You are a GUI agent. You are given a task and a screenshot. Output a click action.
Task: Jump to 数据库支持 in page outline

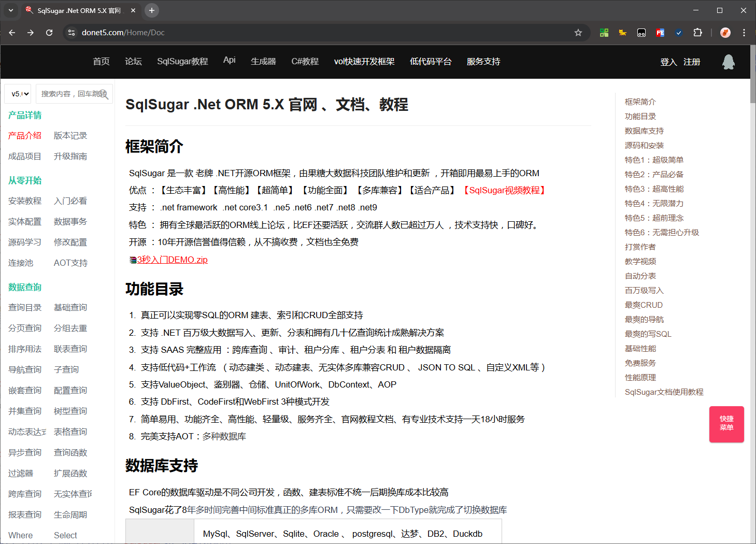644,131
